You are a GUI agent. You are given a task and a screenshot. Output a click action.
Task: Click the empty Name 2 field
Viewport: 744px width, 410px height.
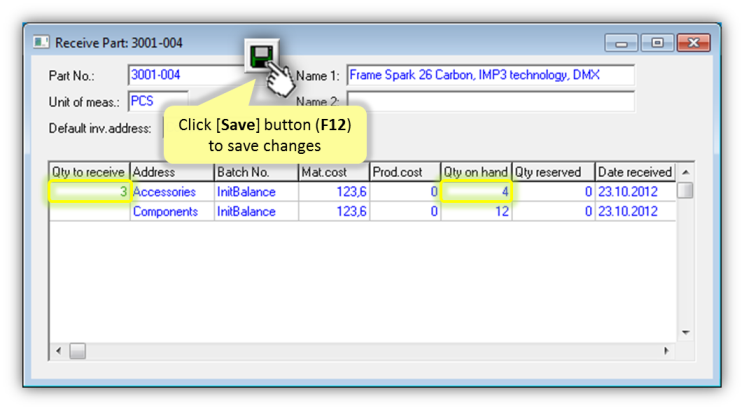[x=490, y=101]
